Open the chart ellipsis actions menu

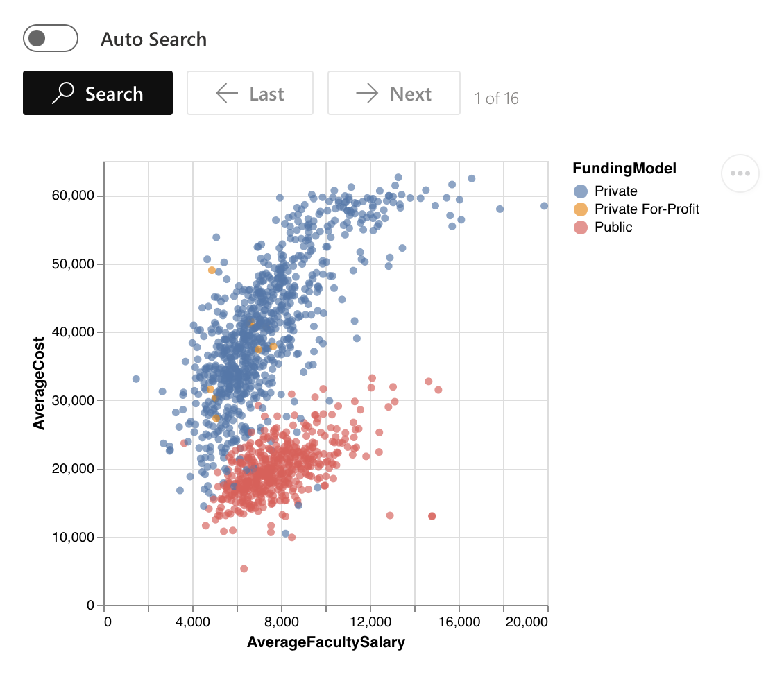pos(740,173)
